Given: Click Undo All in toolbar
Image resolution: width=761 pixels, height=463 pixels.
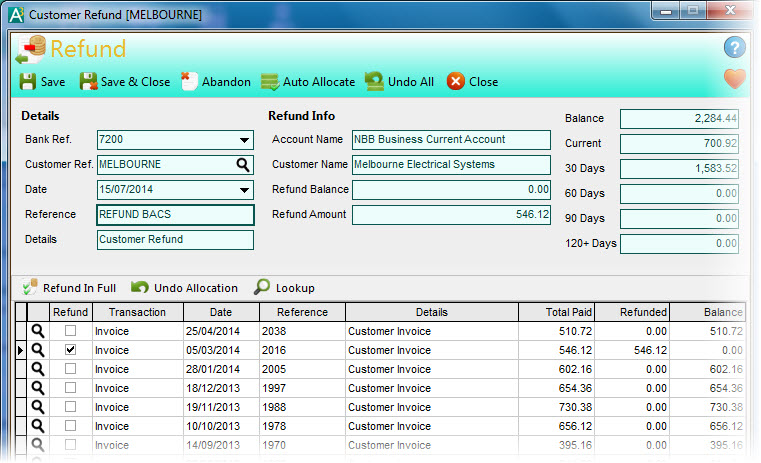Looking at the screenshot, I should click(398, 82).
